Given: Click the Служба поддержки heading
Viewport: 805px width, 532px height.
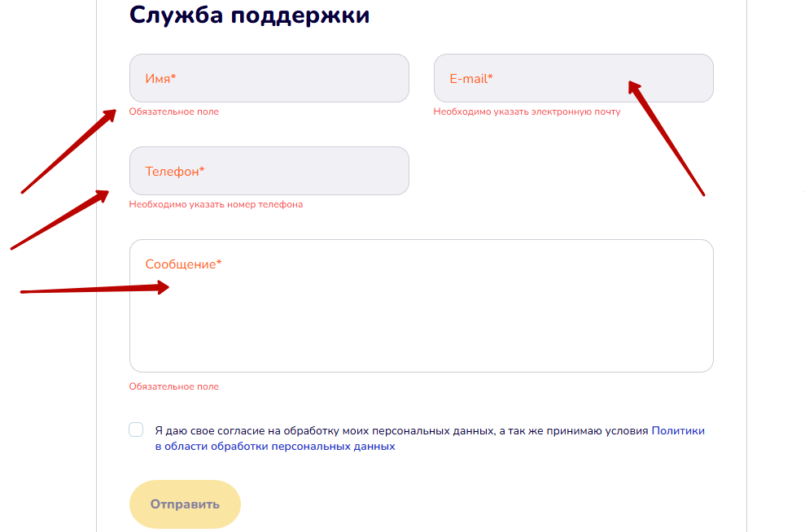Looking at the screenshot, I should [x=249, y=15].
